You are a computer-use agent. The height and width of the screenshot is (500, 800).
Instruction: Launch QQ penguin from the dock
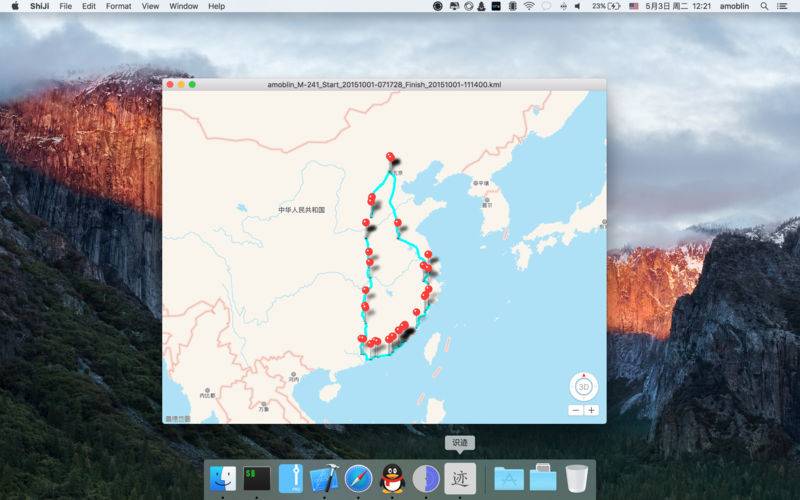click(x=392, y=478)
